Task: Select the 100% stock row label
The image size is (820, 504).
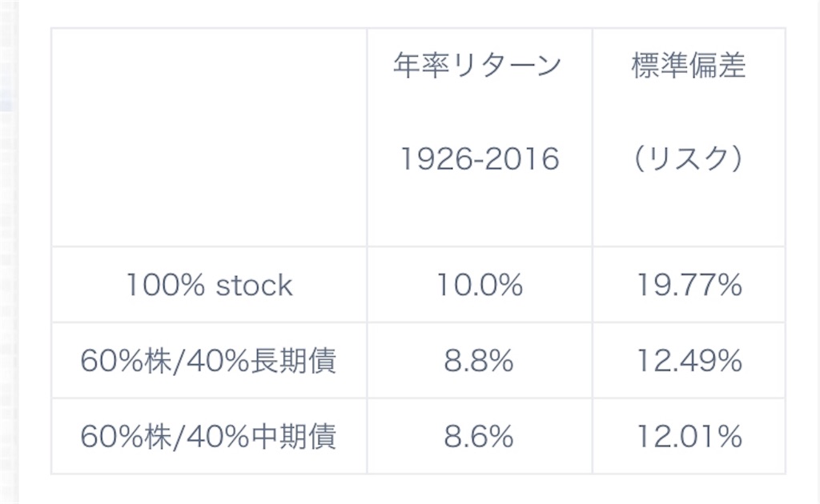Action: point(209,285)
